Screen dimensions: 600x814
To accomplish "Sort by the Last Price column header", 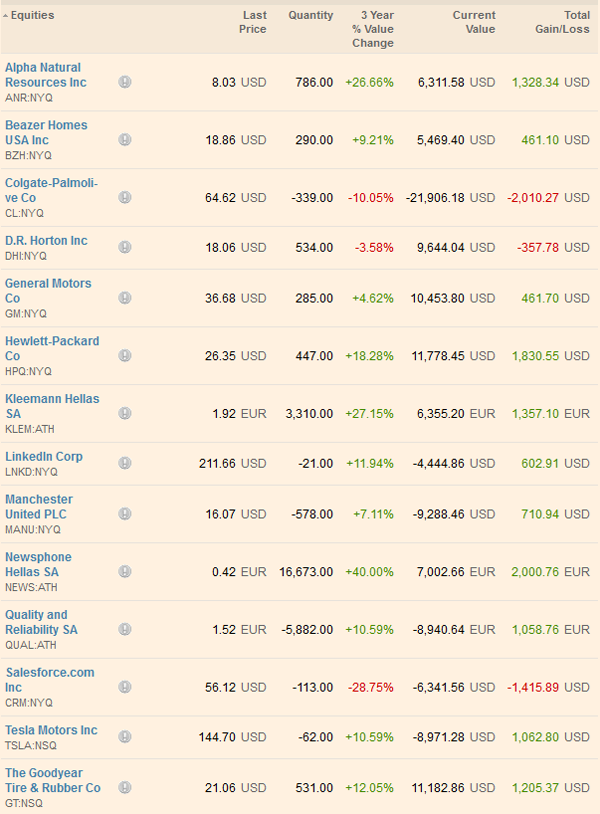I will tap(253, 22).
